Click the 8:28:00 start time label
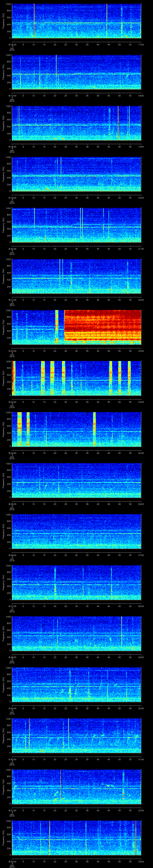The width and height of the screenshot is (153, 868). (x=12, y=657)
